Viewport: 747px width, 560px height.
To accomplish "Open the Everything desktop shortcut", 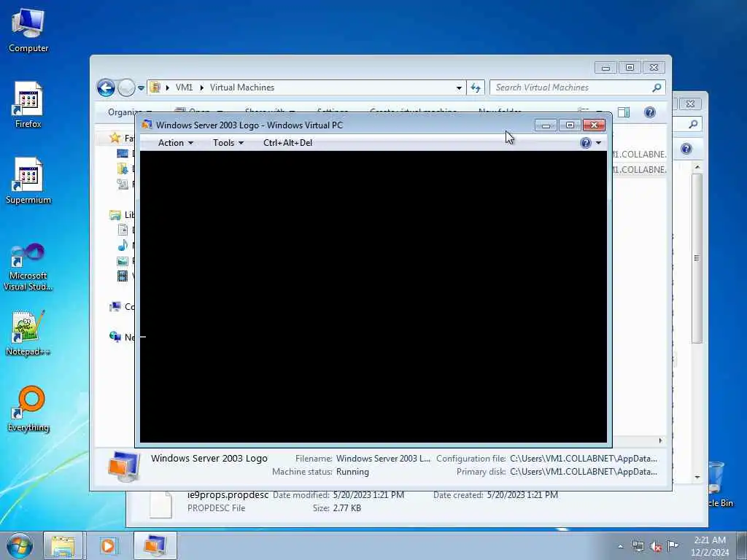I will coord(28,408).
